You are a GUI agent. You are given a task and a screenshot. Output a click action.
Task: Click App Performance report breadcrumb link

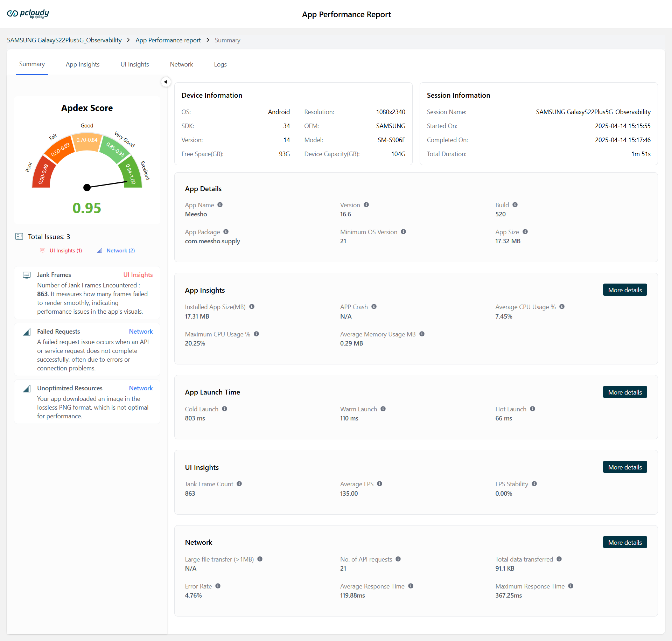click(168, 40)
